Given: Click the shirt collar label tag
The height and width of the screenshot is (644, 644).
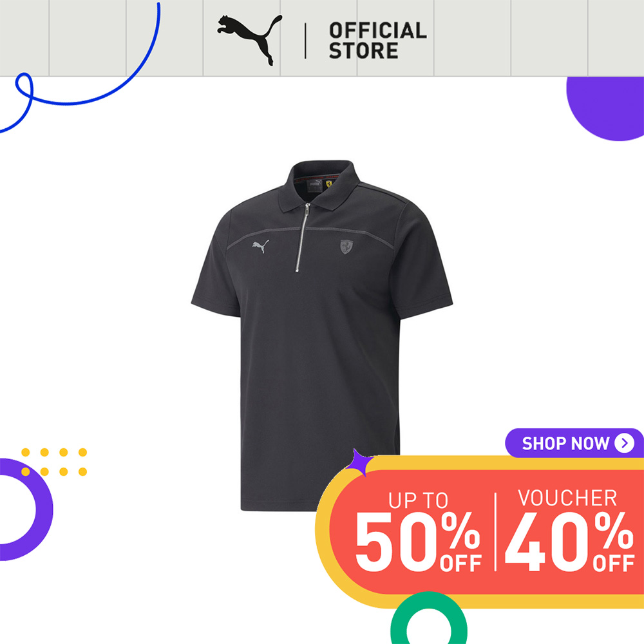Looking at the screenshot, I should [x=315, y=184].
